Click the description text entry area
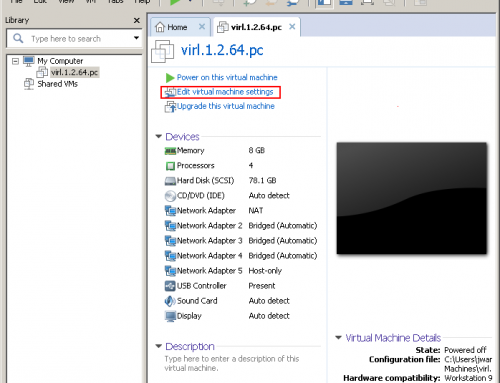This screenshot has width=500, height=383. click(x=232, y=364)
